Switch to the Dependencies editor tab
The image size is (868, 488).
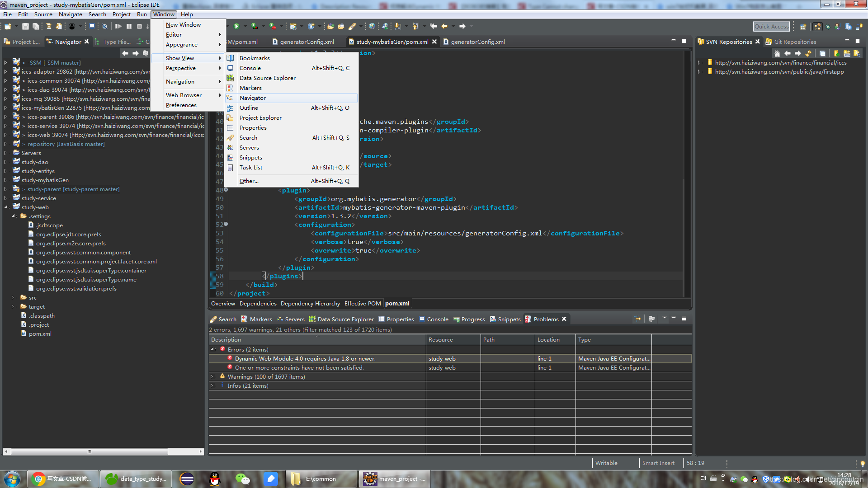tap(258, 304)
